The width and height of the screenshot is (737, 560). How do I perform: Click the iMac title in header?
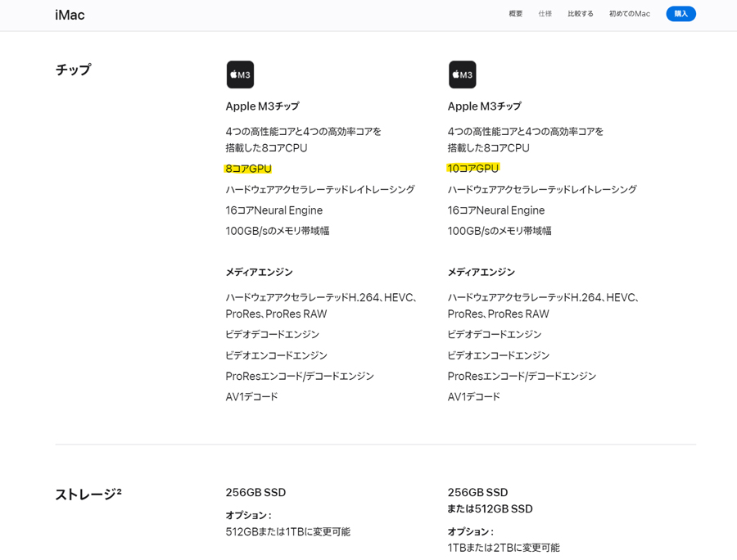(70, 15)
